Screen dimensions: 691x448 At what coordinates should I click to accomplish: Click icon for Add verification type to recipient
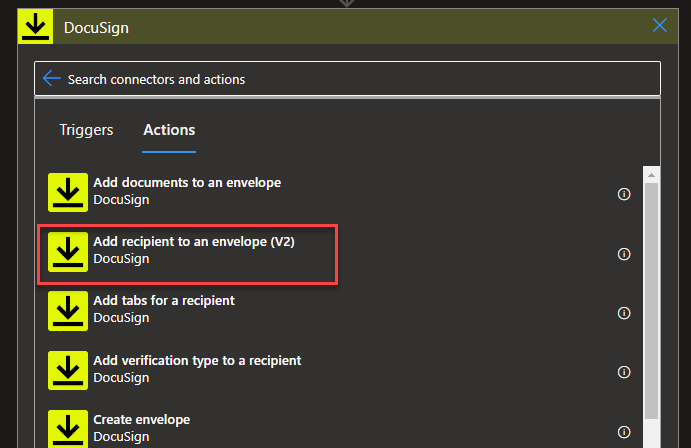click(68, 369)
